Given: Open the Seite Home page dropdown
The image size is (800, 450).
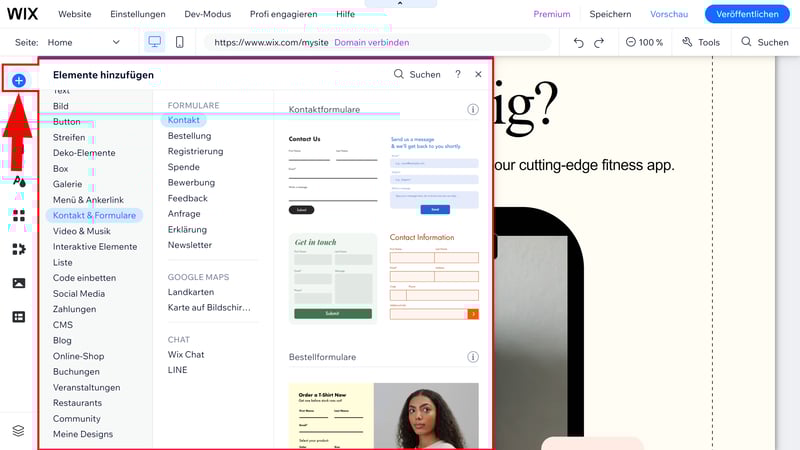Looking at the screenshot, I should (84, 42).
